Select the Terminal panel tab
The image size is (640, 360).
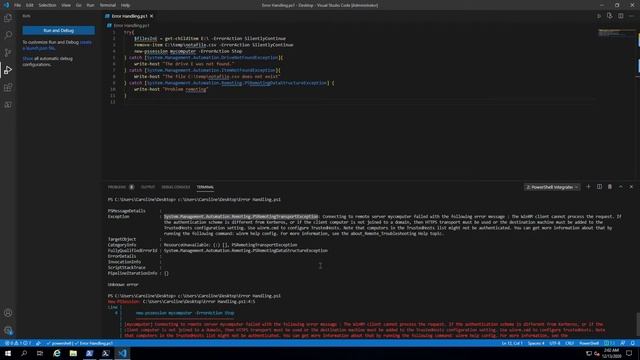(205, 187)
